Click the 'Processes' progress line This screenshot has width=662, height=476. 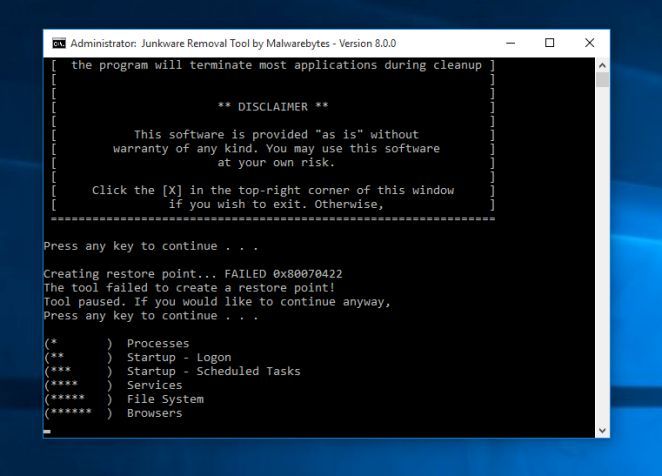click(x=117, y=343)
